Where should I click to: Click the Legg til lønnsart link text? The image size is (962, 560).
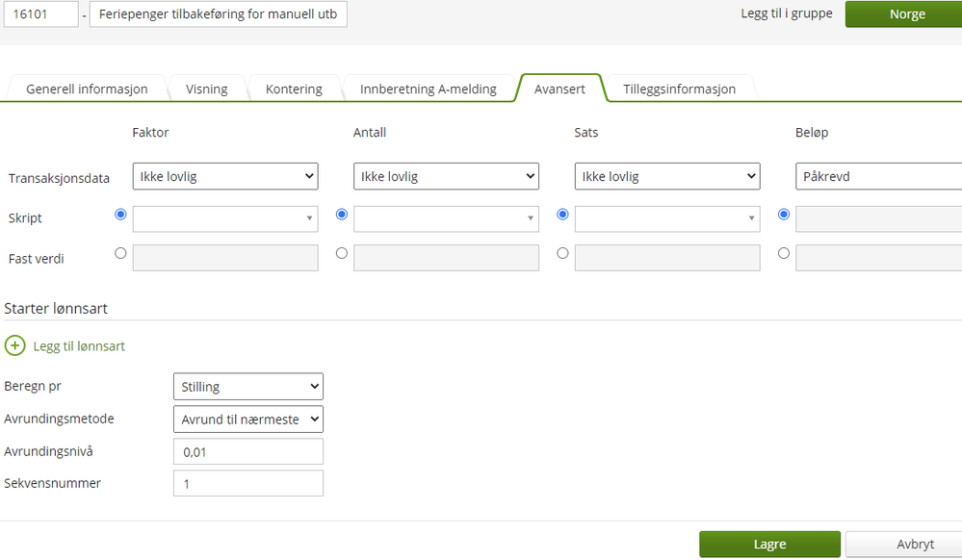(79, 346)
